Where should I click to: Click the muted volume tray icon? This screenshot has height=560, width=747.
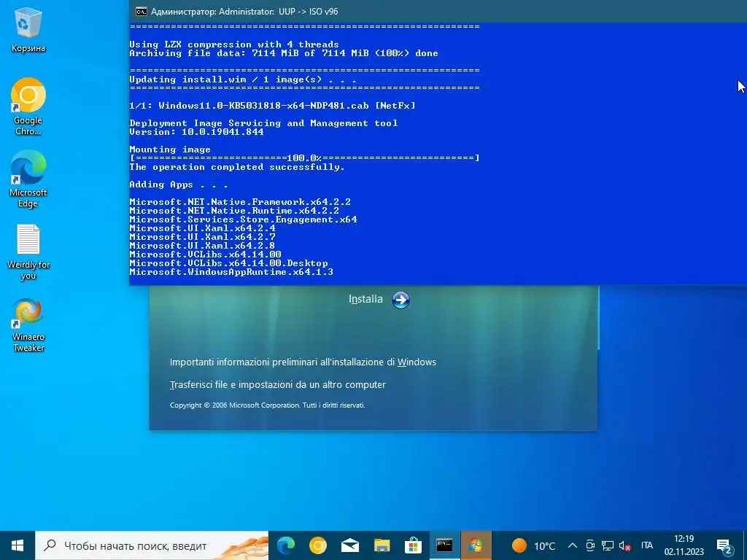(x=624, y=545)
